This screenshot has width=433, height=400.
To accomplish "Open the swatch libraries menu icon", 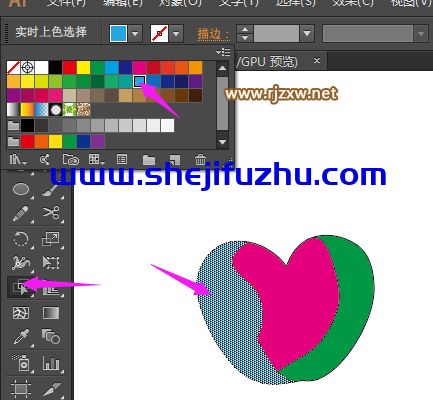I will [x=17, y=160].
